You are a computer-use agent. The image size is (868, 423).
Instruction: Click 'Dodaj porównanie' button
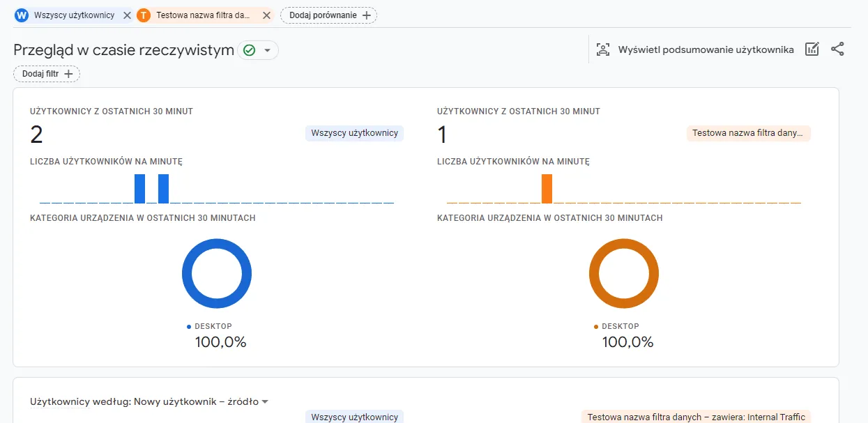click(328, 15)
